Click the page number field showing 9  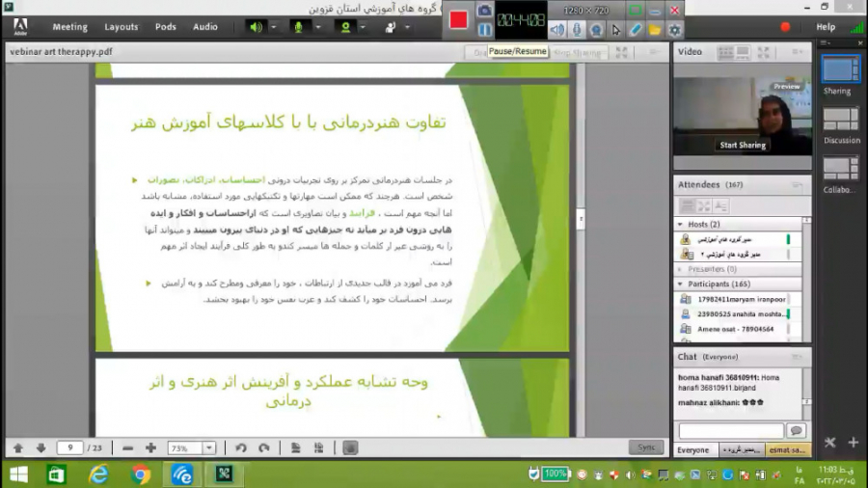point(69,448)
